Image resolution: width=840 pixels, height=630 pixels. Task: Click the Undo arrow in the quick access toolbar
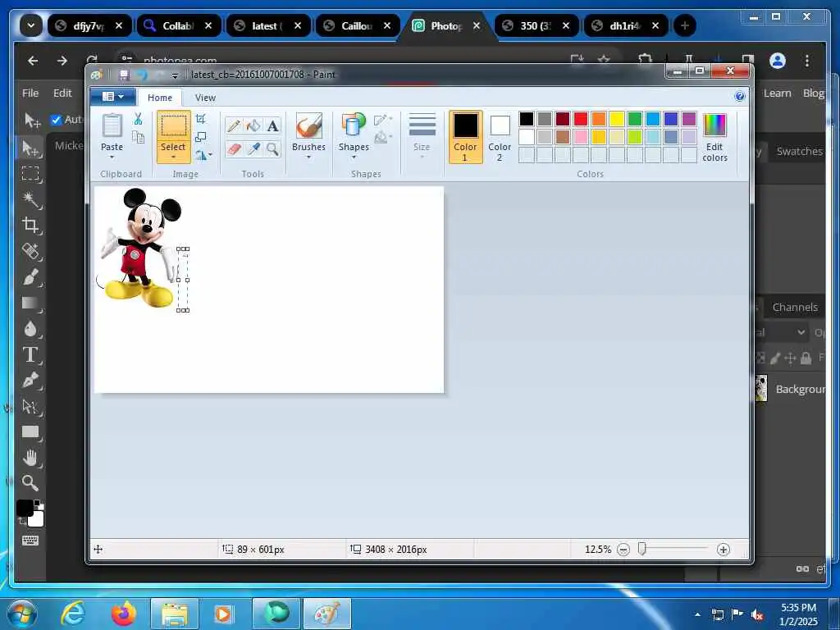tap(142, 75)
